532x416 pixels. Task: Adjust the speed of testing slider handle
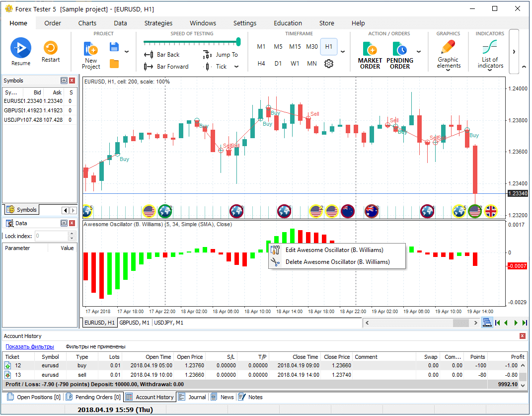tap(238, 42)
